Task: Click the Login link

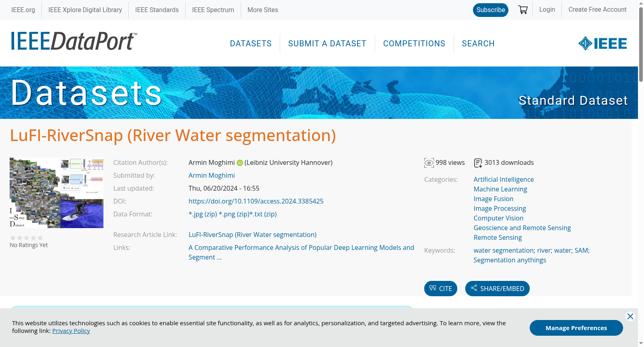Action: (547, 10)
